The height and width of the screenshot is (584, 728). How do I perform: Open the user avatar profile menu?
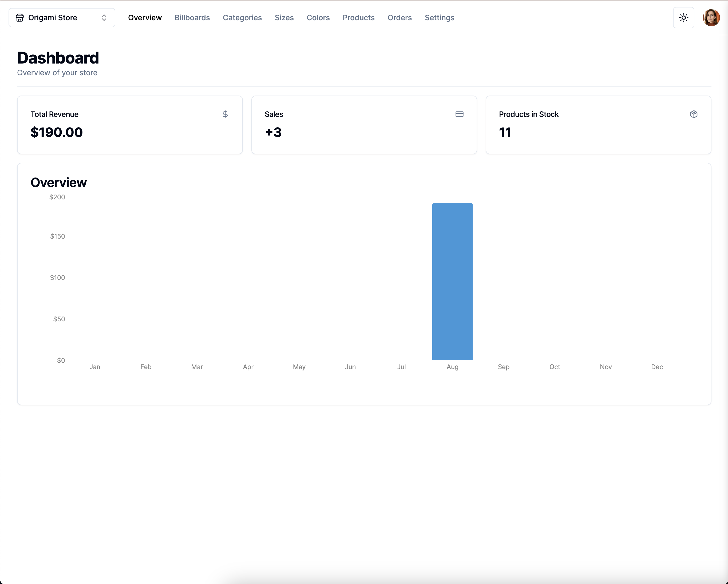pos(711,18)
